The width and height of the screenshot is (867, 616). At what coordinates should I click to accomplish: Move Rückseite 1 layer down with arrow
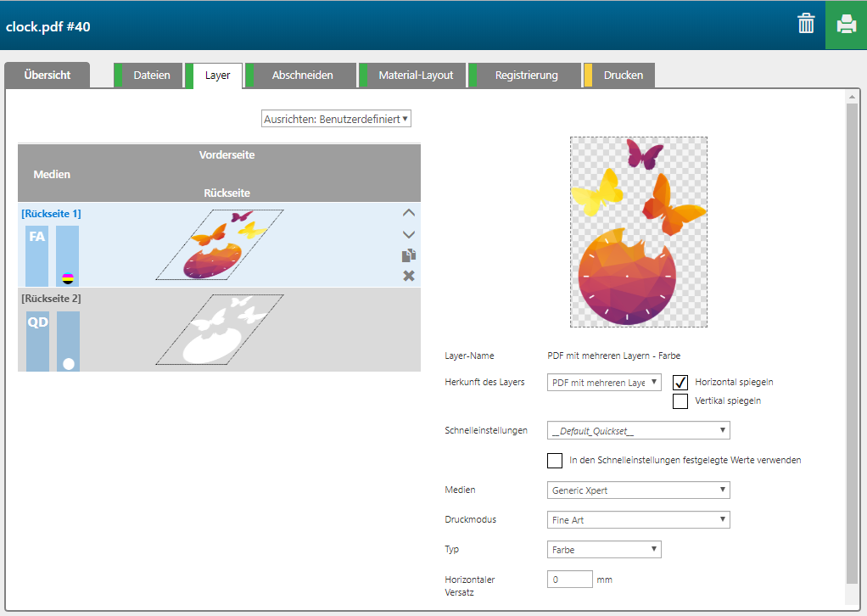coord(409,234)
